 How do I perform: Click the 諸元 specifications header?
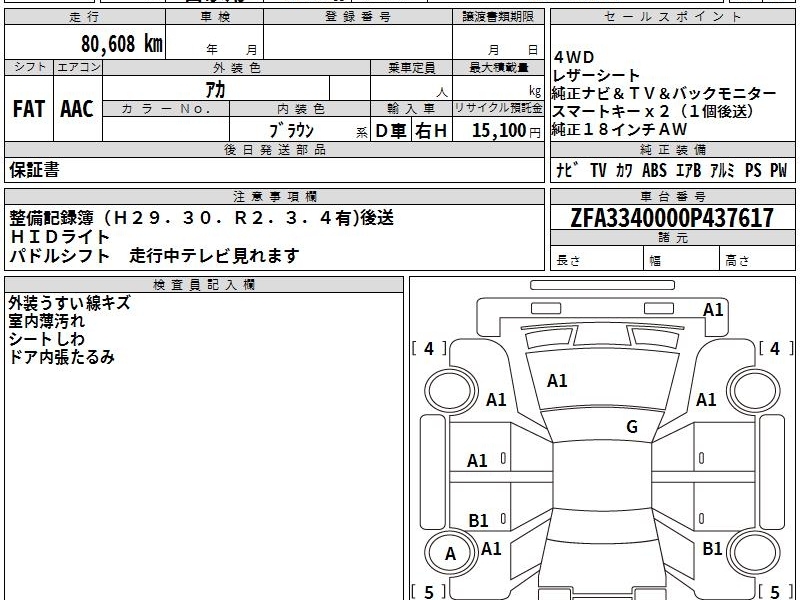[672, 238]
